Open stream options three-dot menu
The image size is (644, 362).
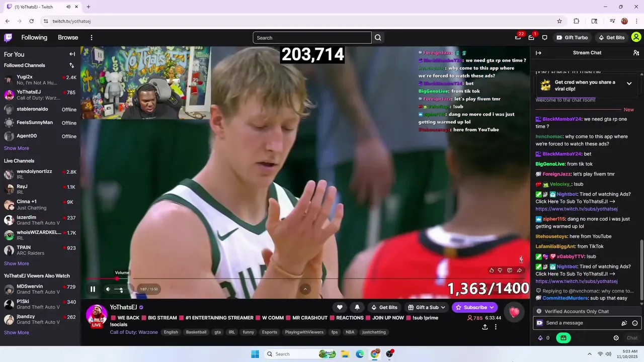tap(496, 327)
